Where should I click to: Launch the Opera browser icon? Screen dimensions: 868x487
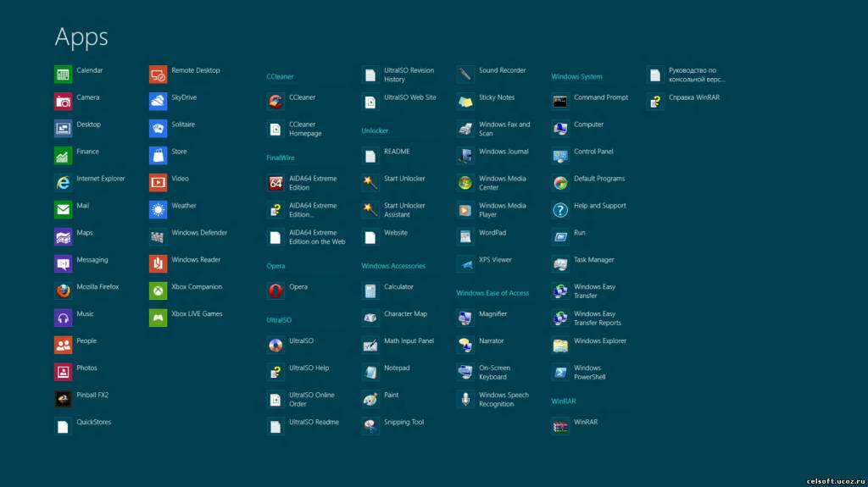pos(275,291)
